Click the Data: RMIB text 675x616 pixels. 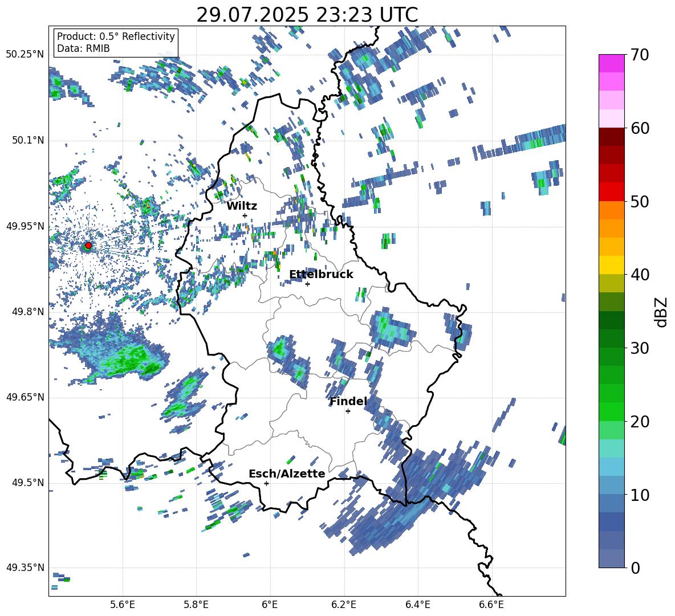pos(83,48)
